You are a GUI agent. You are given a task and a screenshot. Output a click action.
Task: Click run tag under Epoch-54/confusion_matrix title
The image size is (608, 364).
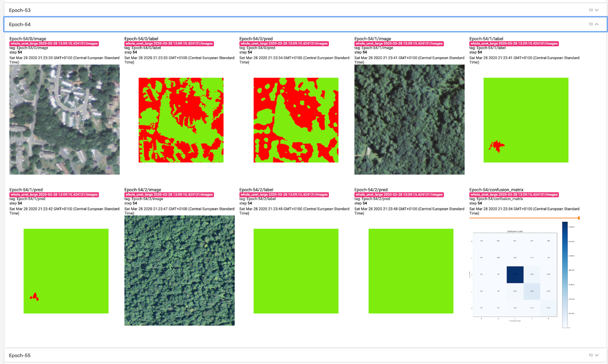click(x=514, y=194)
